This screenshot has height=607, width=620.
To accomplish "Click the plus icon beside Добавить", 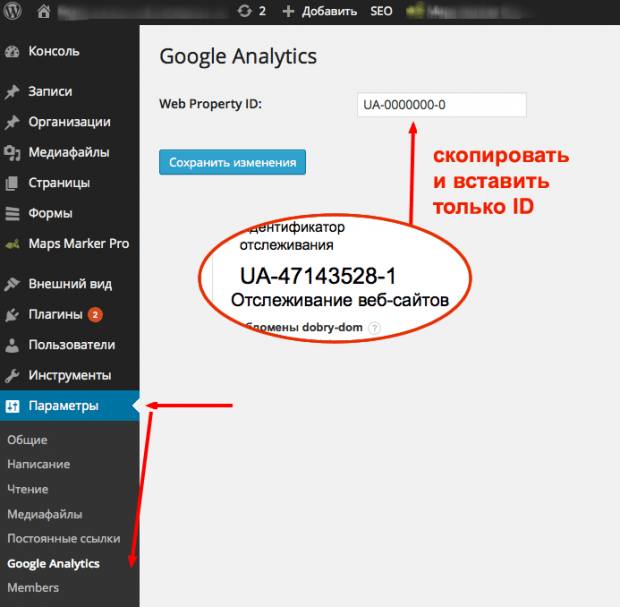I will 289,12.
